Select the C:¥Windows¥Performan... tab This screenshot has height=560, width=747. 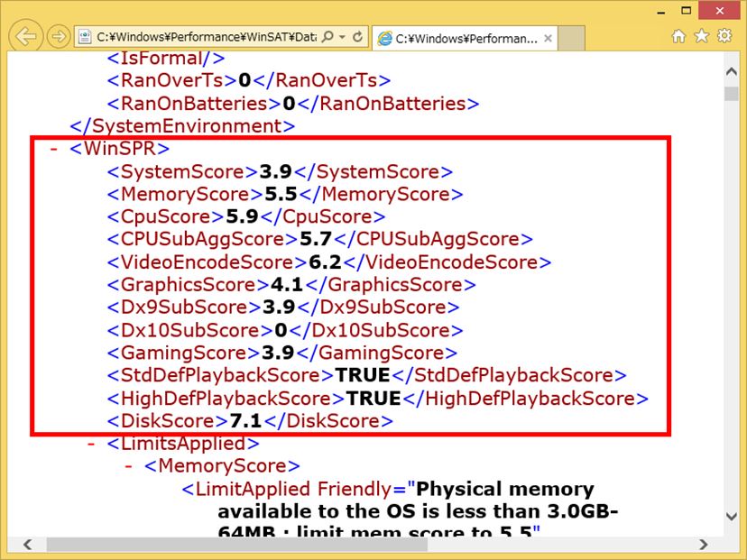[457, 39]
